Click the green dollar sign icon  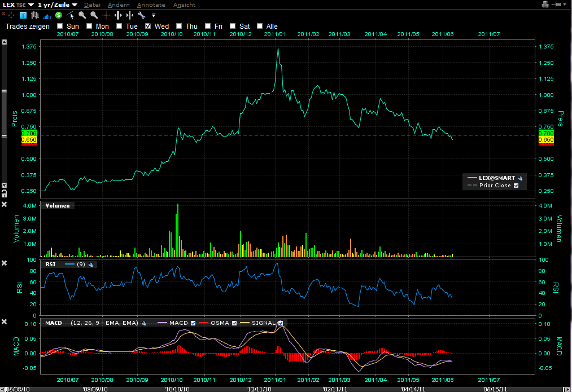pos(59,15)
